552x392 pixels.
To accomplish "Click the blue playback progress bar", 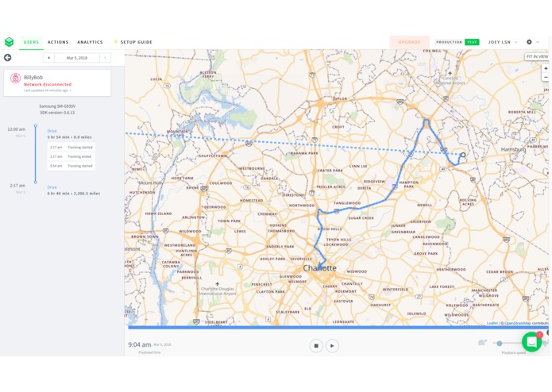I will pyautogui.click(x=338, y=327).
